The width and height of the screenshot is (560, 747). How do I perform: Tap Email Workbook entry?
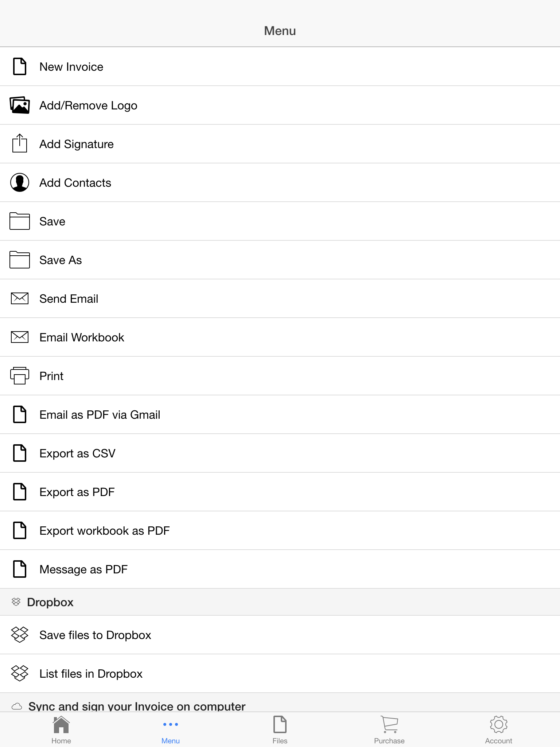pyautogui.click(x=280, y=337)
